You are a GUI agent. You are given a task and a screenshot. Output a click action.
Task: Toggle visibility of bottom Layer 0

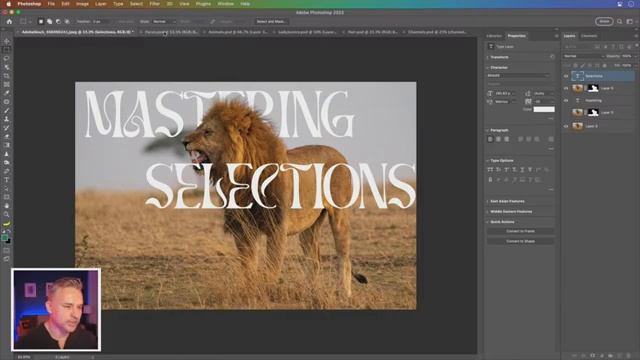tap(566, 126)
